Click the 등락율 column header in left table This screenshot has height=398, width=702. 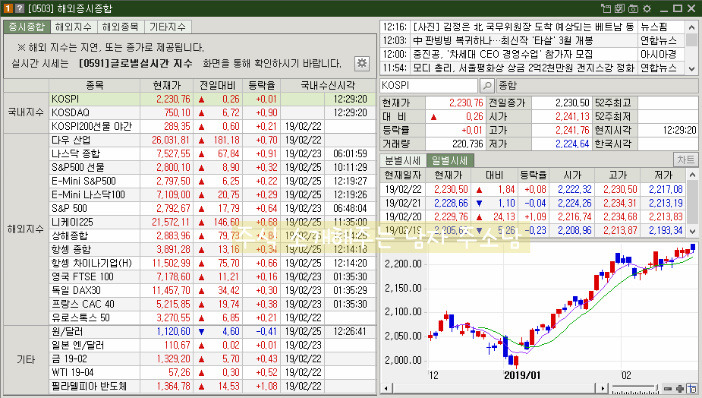coord(262,85)
